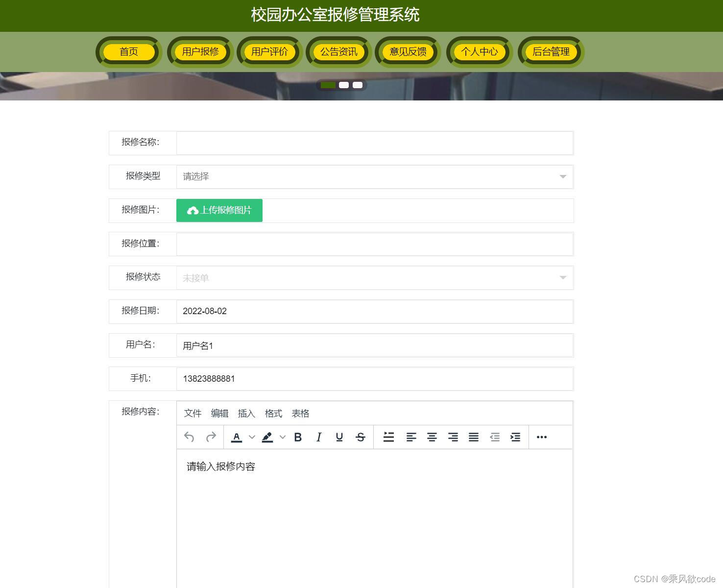Toggle the highlight color option
This screenshot has height=588, width=723.
[x=267, y=437]
